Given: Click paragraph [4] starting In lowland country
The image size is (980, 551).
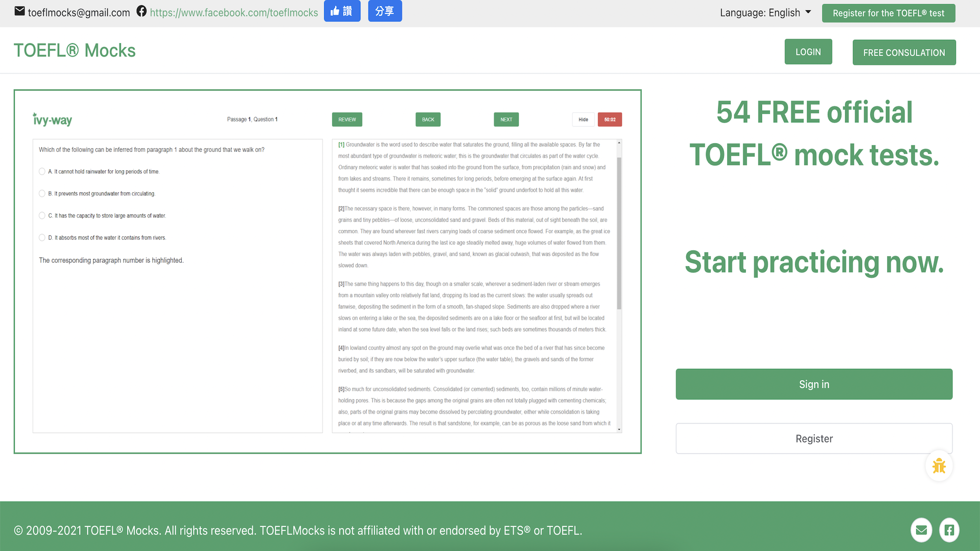Looking at the screenshot, I should 471,359.
